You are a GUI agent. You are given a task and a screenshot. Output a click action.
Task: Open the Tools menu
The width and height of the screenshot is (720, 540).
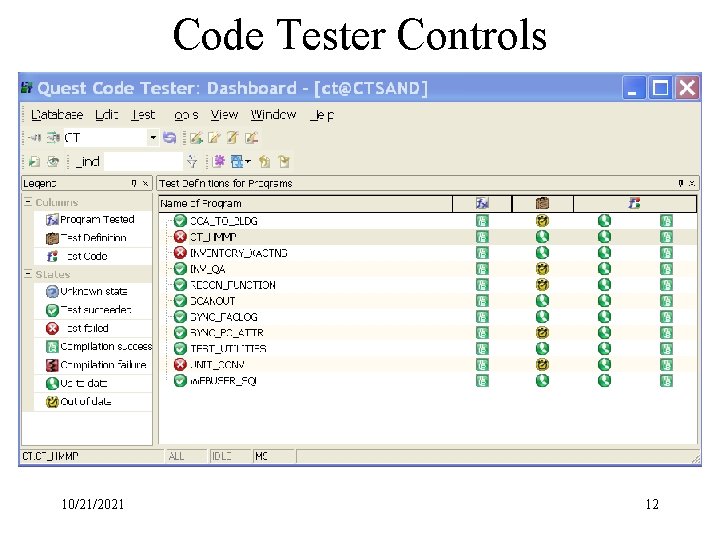click(x=186, y=115)
